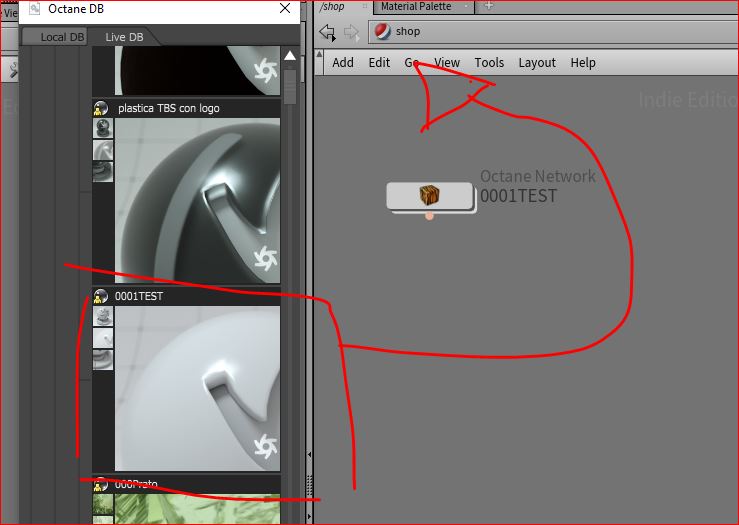Select the green 000Prato material thumbnail
Image resolution: width=739 pixels, height=525 pixels.
click(197, 509)
